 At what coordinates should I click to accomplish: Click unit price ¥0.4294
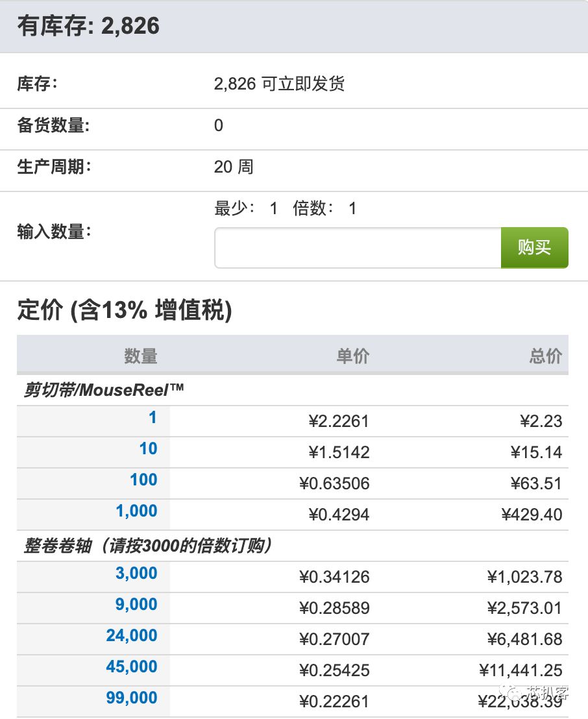tap(339, 515)
